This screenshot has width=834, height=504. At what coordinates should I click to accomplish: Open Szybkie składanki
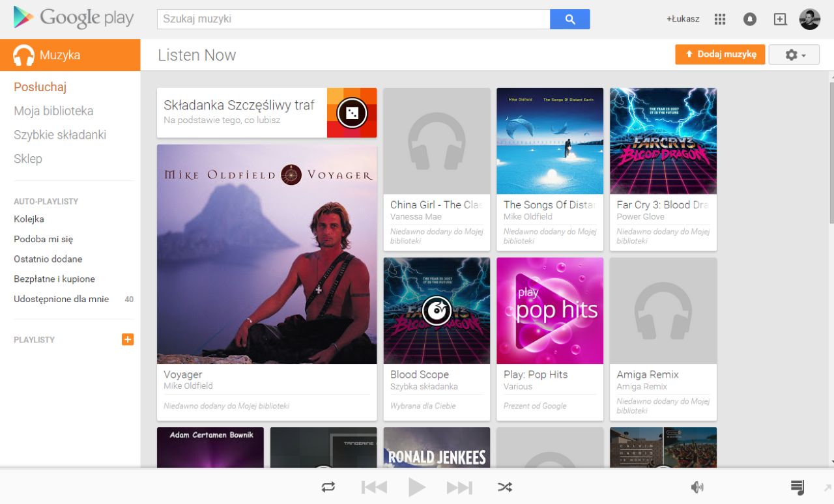tap(60, 135)
